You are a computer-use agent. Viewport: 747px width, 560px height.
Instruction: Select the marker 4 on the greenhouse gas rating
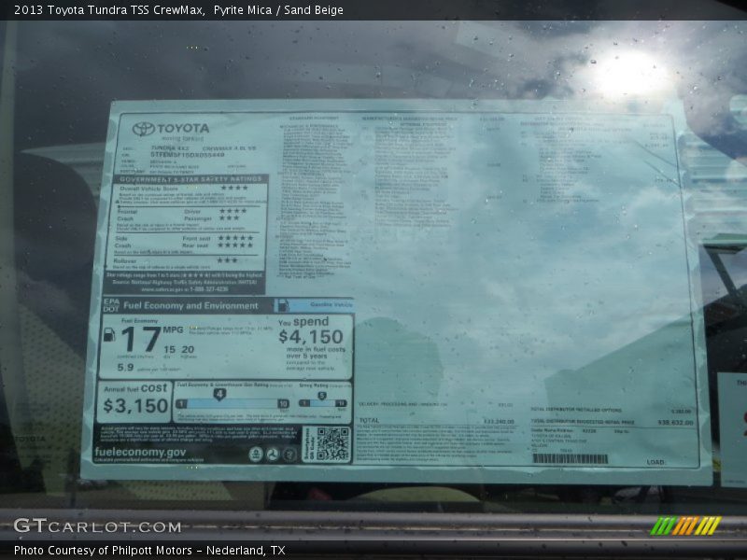[x=219, y=394]
